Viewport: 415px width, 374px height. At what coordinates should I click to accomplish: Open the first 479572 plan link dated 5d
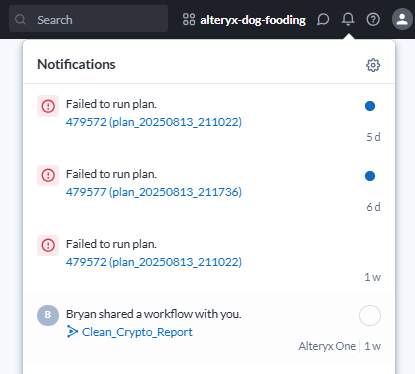(x=154, y=122)
